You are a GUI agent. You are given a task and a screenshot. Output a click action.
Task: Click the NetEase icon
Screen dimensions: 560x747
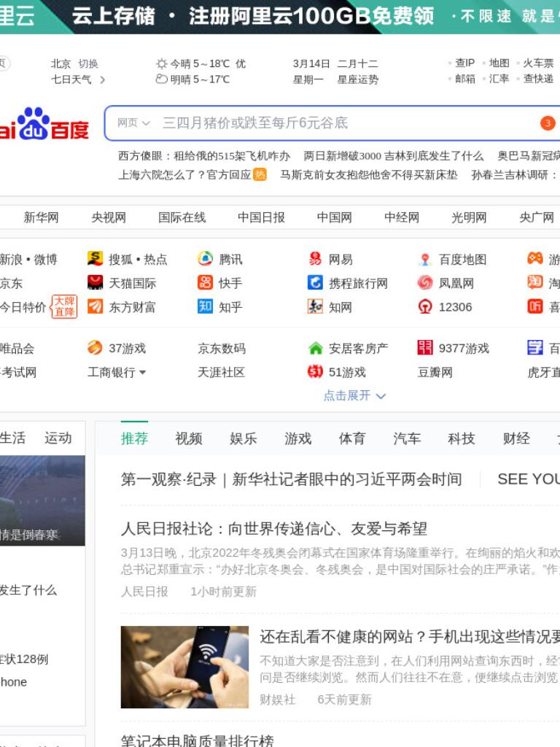tap(315, 259)
